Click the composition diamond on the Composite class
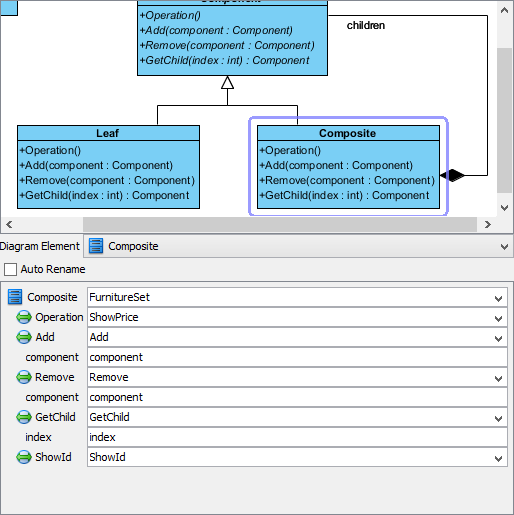514x515 pixels. pyautogui.click(x=452, y=175)
